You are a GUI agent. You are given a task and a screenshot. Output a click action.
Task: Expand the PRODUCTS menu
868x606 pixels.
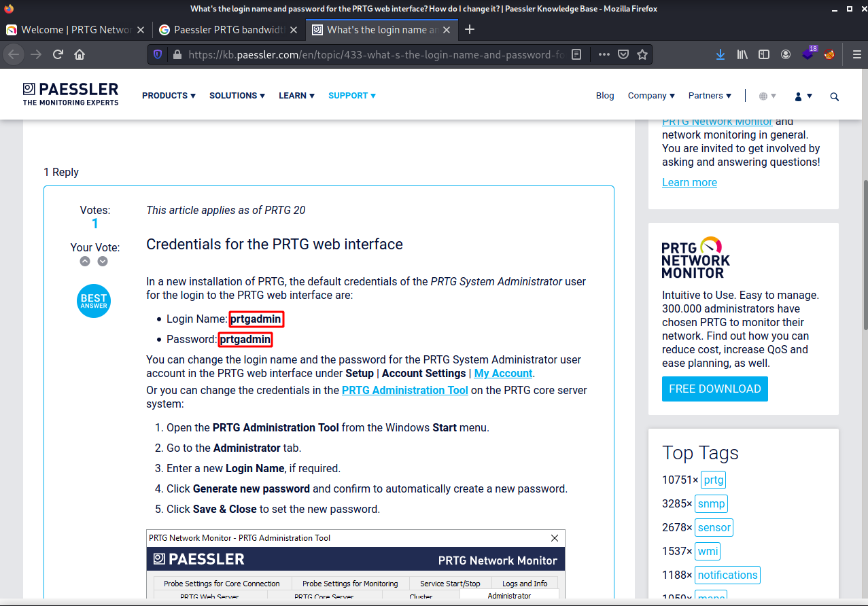[x=169, y=96]
